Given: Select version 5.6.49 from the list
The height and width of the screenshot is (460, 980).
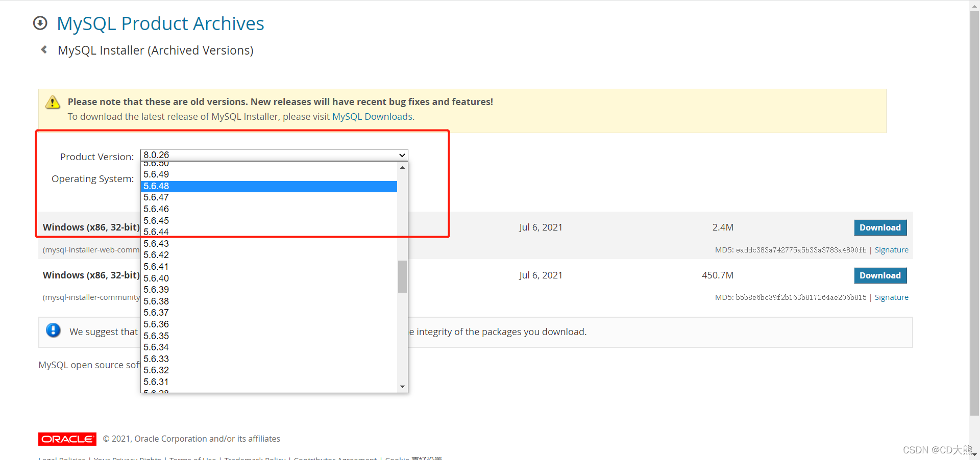Looking at the screenshot, I should pyautogui.click(x=269, y=174).
